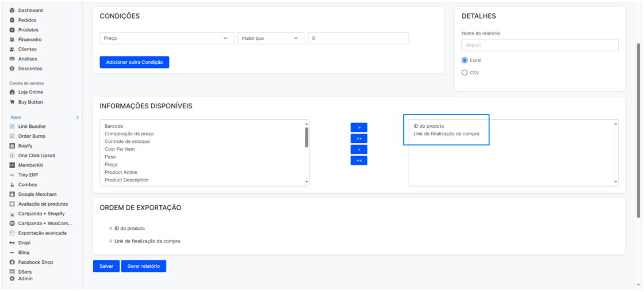The height and width of the screenshot is (292, 644).
Task: Open the Preço condition dropdown
Action: pos(167,39)
